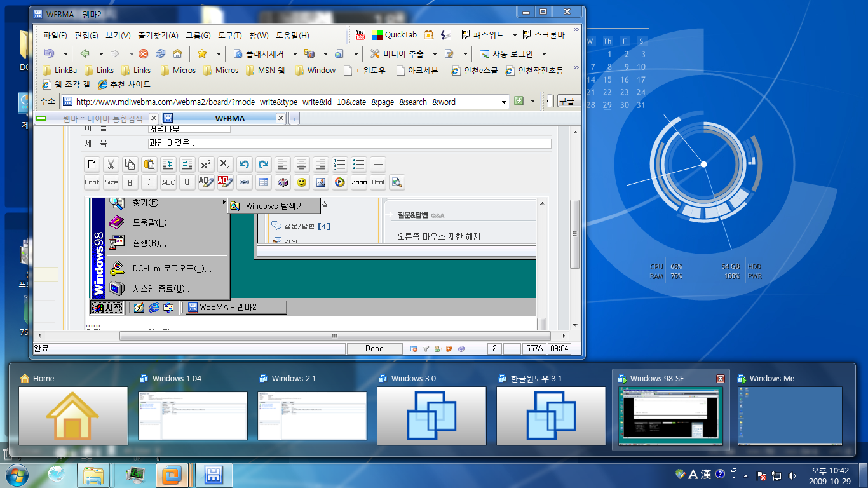Toggle bold formatting with the B button
Screen dimensions: 868x488
[x=130, y=182]
